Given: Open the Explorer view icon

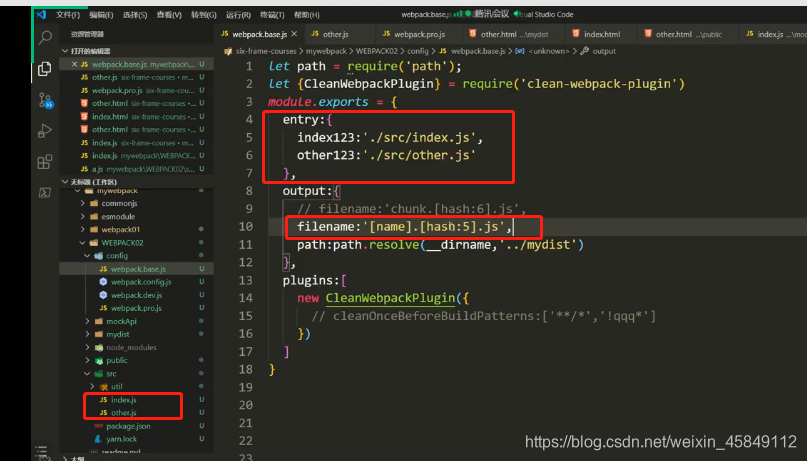Looking at the screenshot, I should coord(45,68).
